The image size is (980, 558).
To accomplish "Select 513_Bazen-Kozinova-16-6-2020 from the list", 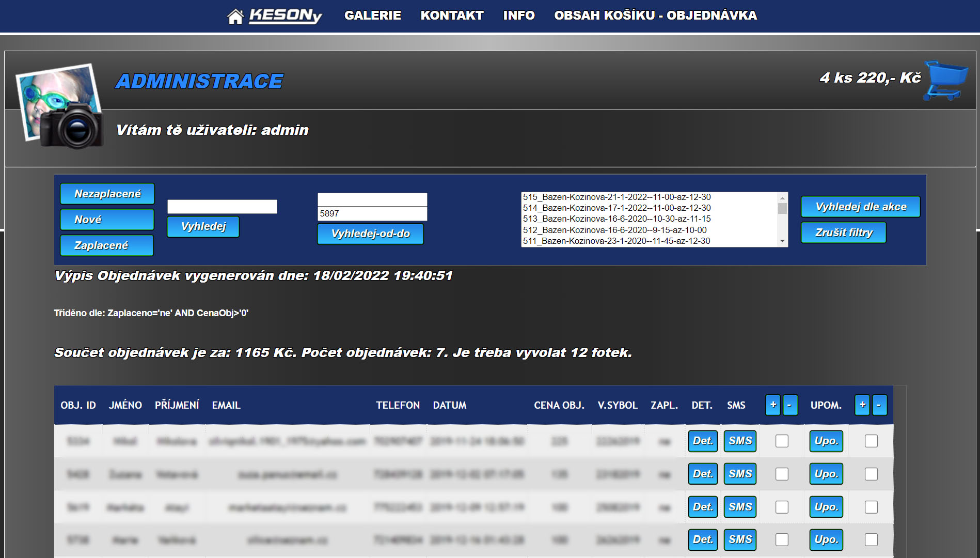I will tap(617, 219).
